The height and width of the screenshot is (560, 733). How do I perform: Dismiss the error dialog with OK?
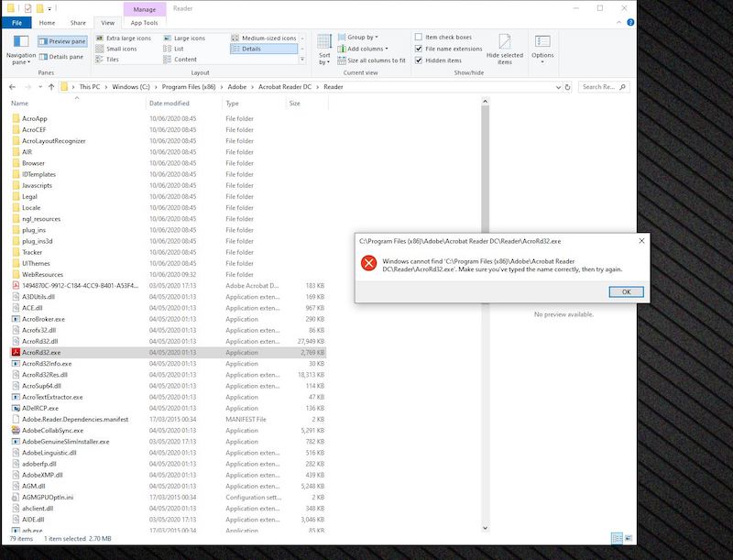pyautogui.click(x=626, y=291)
